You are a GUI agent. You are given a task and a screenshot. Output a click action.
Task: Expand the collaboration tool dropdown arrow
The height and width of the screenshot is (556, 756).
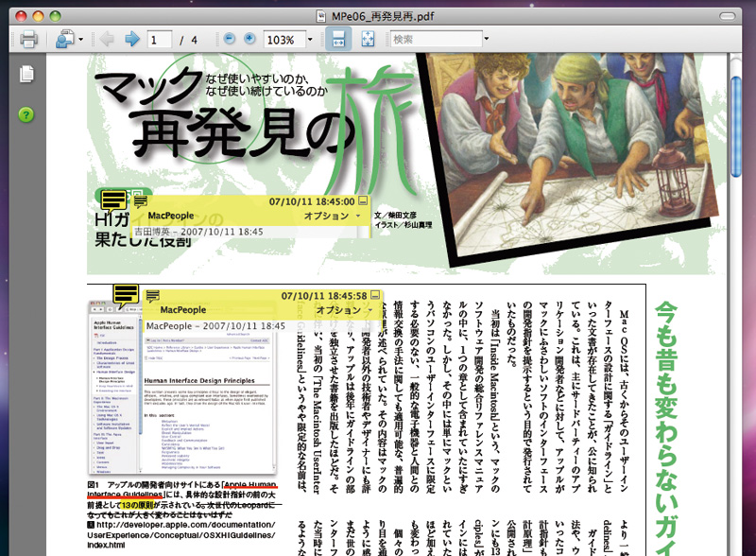[x=80, y=40]
